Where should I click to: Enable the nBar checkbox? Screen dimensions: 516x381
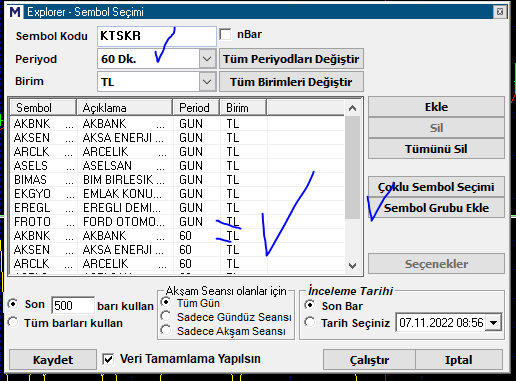[225, 34]
